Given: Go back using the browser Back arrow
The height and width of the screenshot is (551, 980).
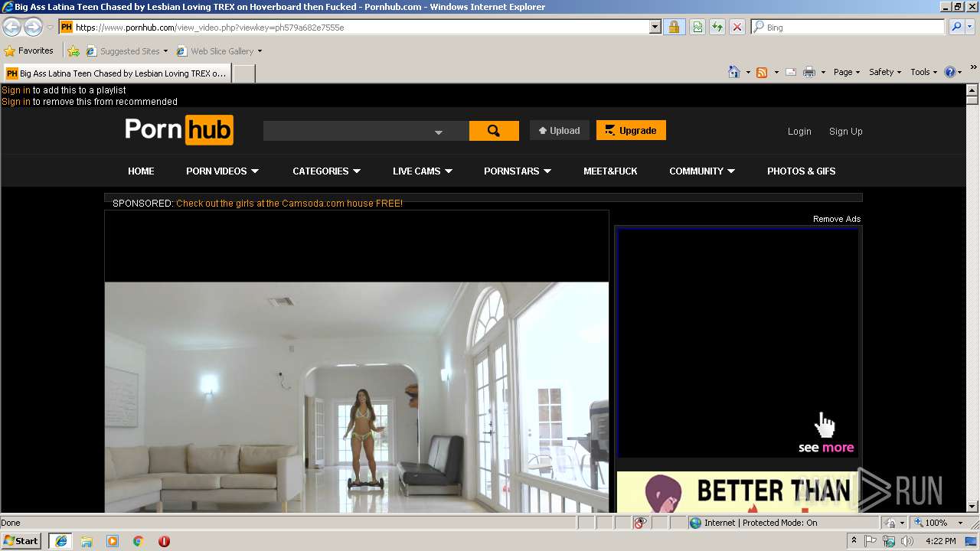Looking at the screenshot, I should 12,27.
